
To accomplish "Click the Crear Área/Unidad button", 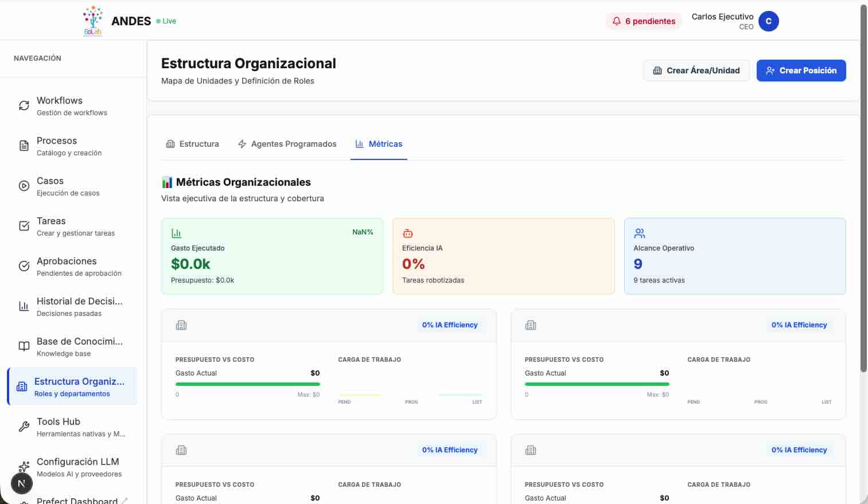I will pos(696,70).
